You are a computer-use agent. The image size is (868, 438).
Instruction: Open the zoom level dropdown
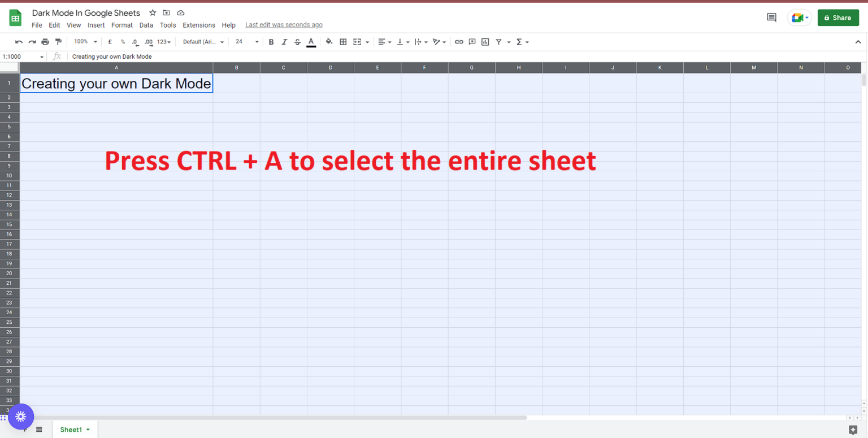pos(84,41)
